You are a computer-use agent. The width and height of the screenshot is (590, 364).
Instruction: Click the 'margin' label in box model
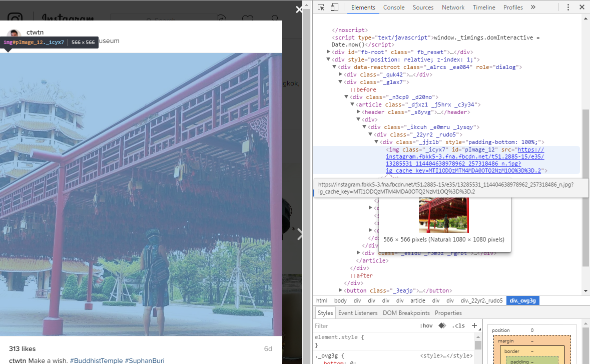pos(506,340)
